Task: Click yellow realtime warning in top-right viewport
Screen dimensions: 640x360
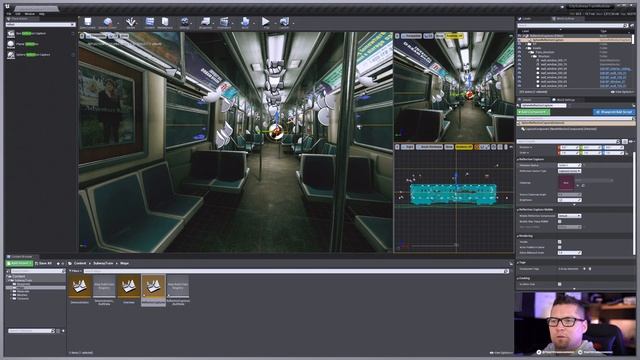Action: [455, 36]
